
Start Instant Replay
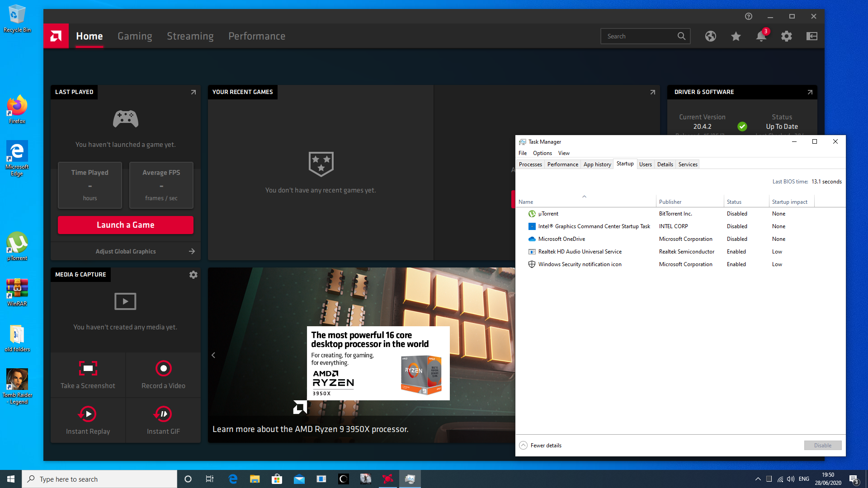[x=88, y=414]
